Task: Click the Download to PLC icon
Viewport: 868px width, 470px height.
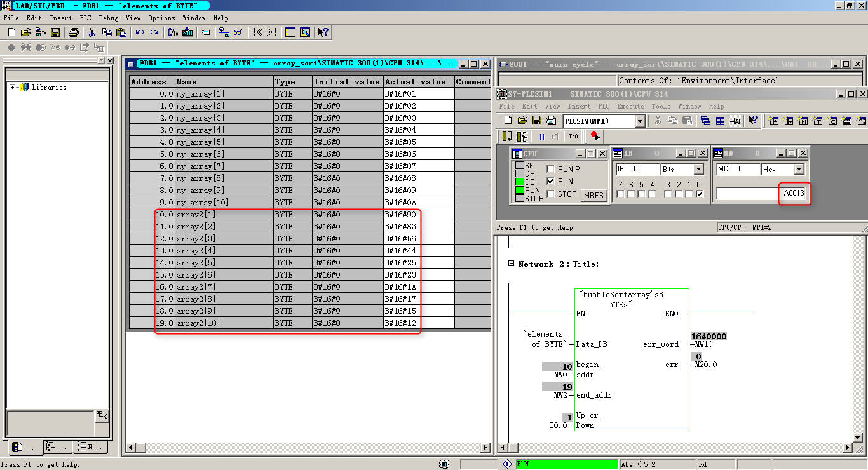Action: (x=187, y=32)
